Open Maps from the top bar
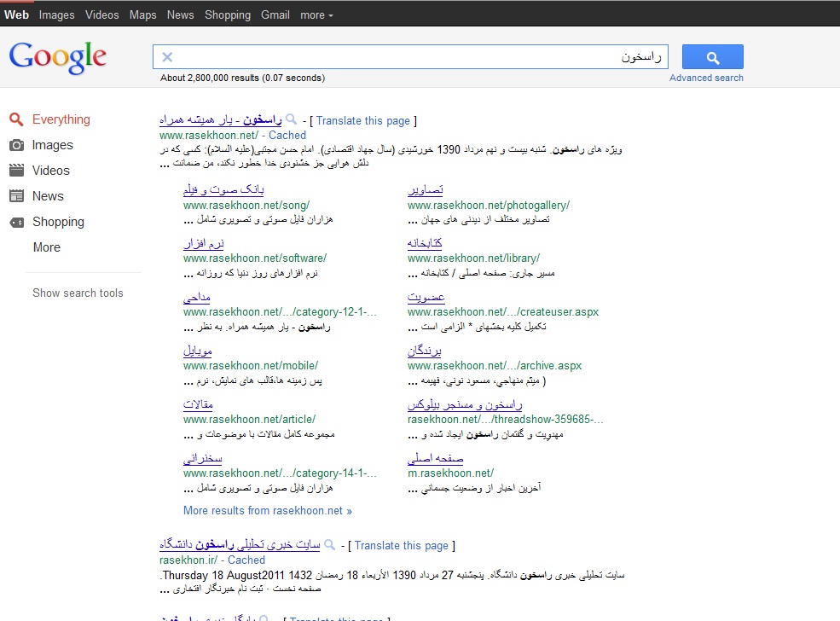 143,15
